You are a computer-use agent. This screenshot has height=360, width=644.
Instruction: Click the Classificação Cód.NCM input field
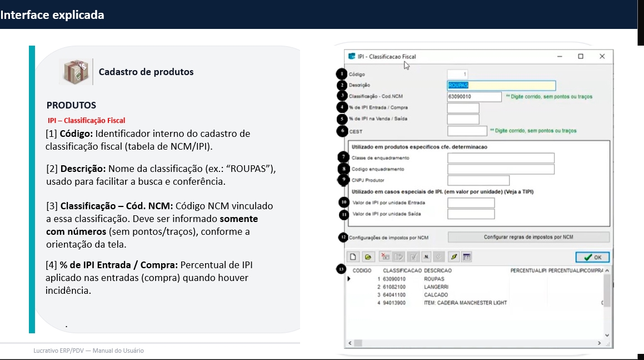[x=474, y=97]
